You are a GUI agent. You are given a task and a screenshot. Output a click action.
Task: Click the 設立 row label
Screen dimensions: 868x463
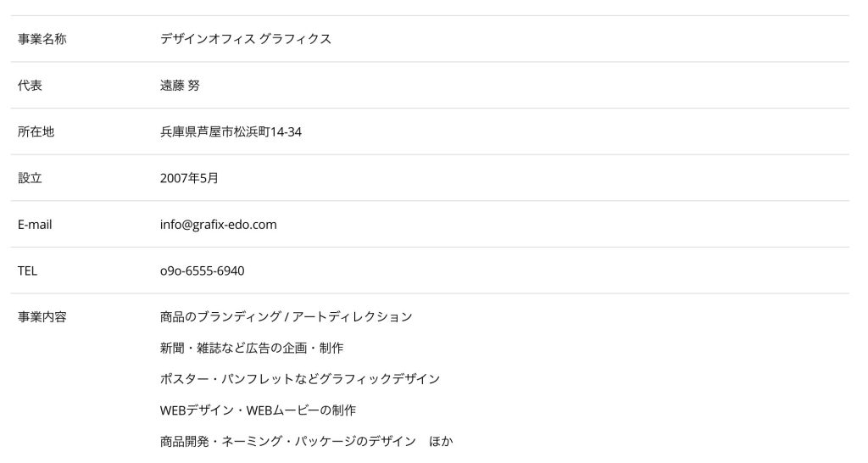30,178
